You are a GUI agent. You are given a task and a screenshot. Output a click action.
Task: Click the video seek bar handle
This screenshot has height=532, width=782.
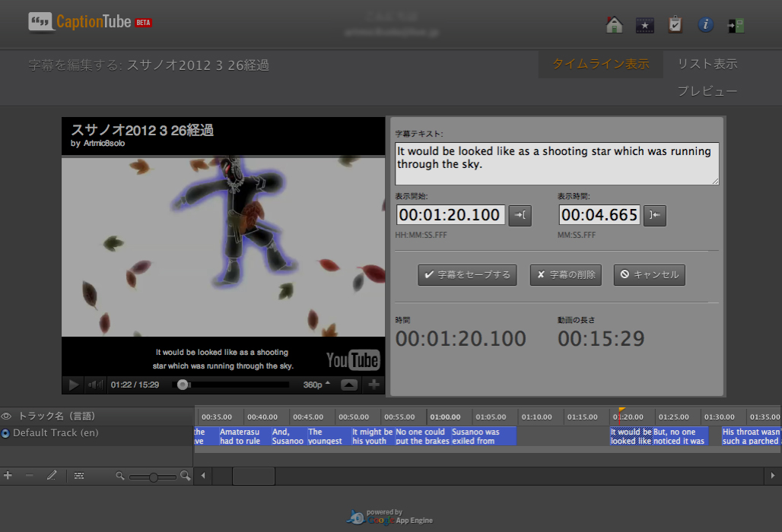183,385
